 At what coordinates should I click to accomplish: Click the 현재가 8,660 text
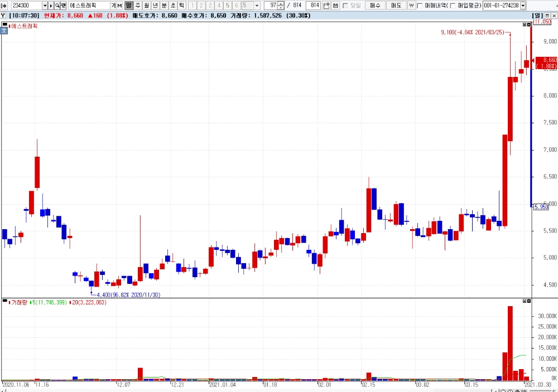point(64,16)
